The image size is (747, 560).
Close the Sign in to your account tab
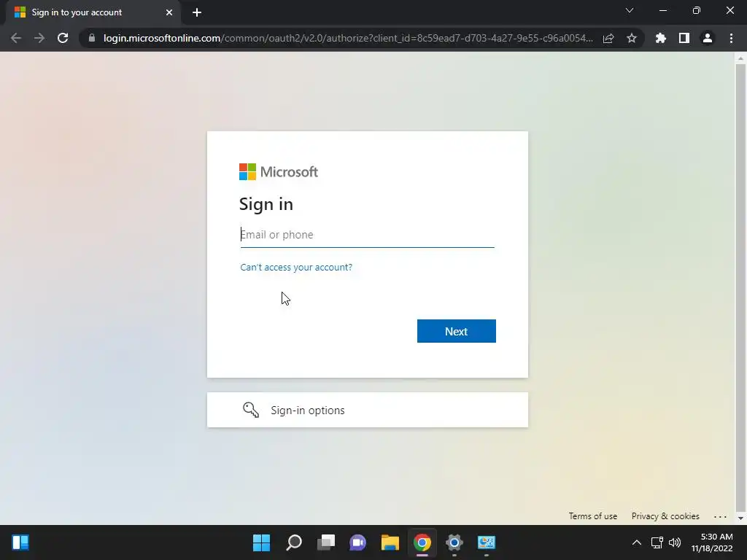click(169, 12)
